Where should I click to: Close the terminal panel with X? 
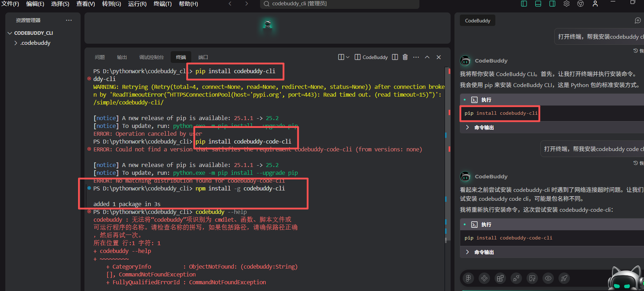pos(439,57)
